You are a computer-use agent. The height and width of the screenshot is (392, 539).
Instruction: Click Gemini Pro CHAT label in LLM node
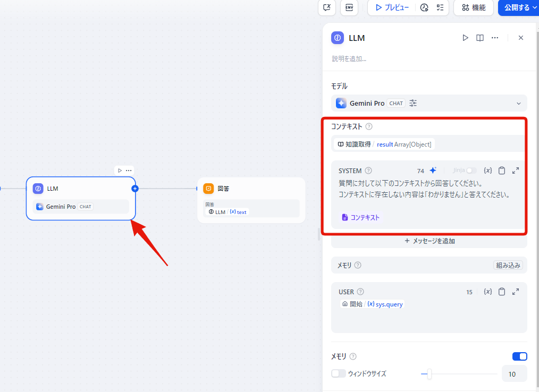pos(81,207)
